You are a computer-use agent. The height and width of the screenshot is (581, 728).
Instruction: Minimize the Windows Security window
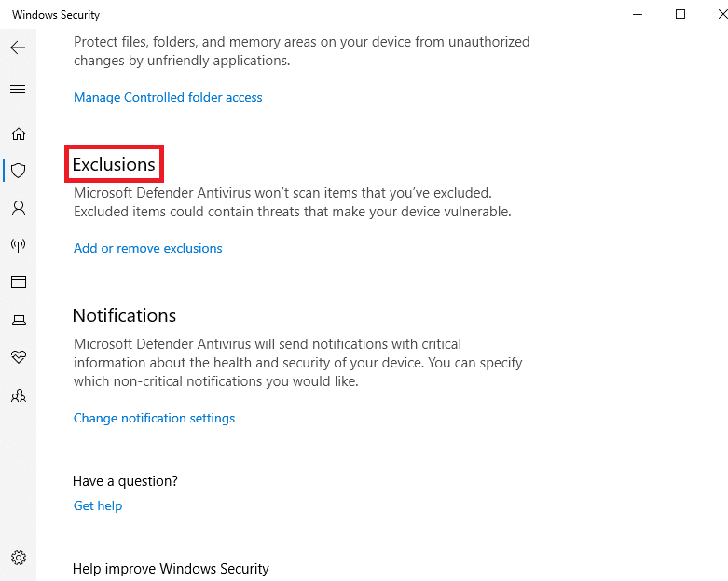click(x=638, y=14)
